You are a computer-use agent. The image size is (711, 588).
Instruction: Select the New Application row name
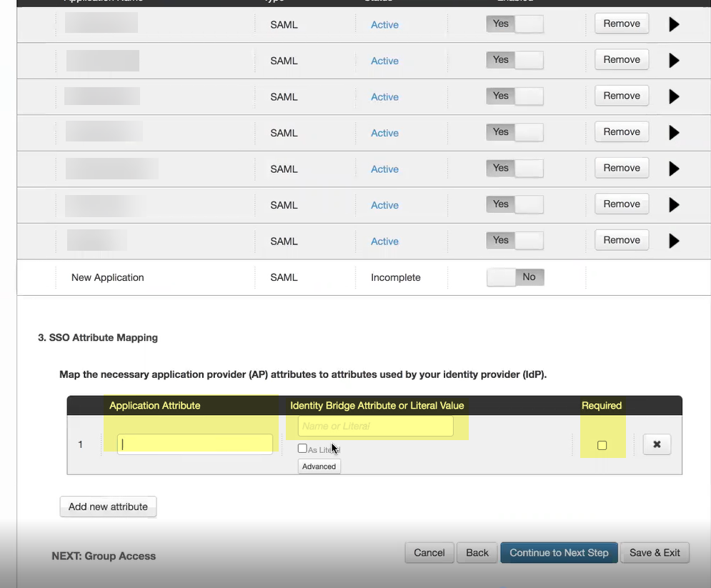pyautogui.click(x=107, y=277)
